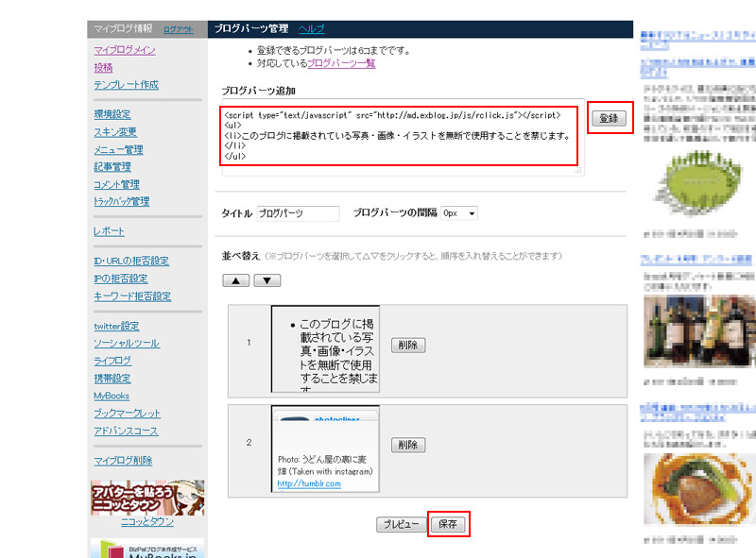Click 削除 for blog part 1
The height and width of the screenshot is (558, 756).
tap(408, 345)
